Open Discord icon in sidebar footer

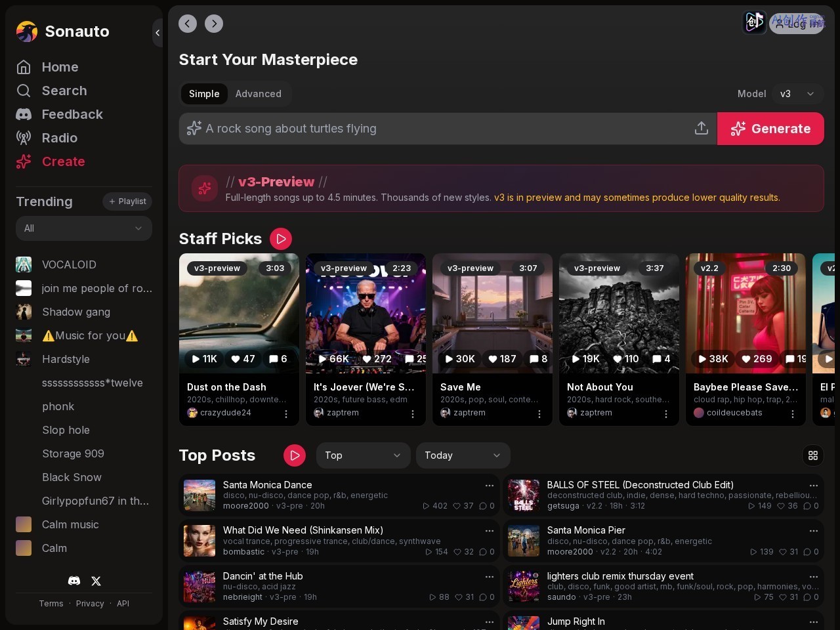click(x=74, y=581)
